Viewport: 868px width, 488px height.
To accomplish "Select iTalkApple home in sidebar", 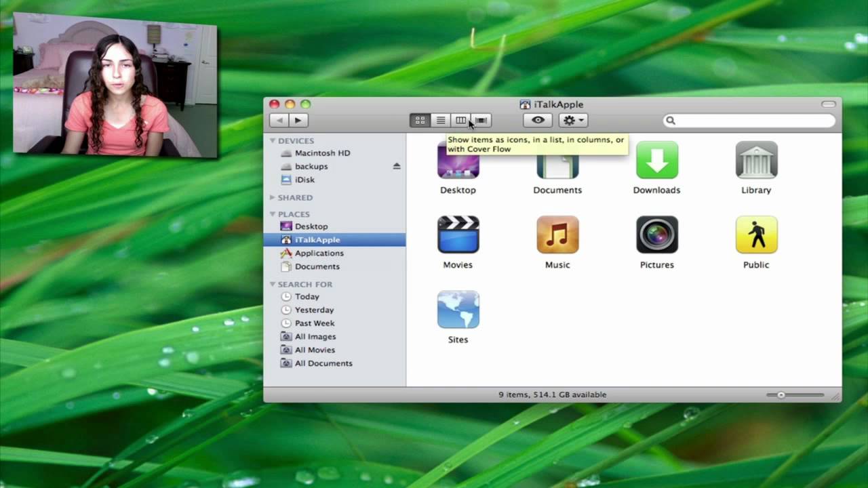I will pyautogui.click(x=334, y=239).
